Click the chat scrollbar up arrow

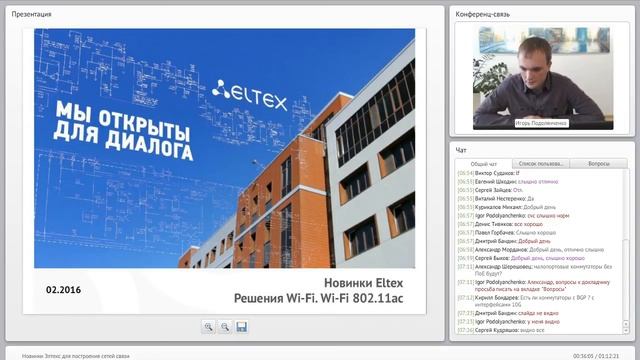pyautogui.click(x=626, y=324)
